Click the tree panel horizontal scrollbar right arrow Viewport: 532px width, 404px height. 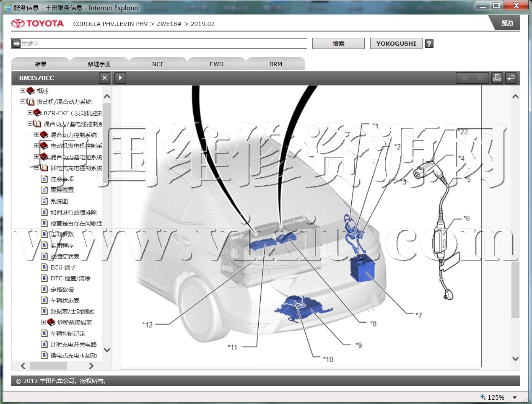pos(91,366)
